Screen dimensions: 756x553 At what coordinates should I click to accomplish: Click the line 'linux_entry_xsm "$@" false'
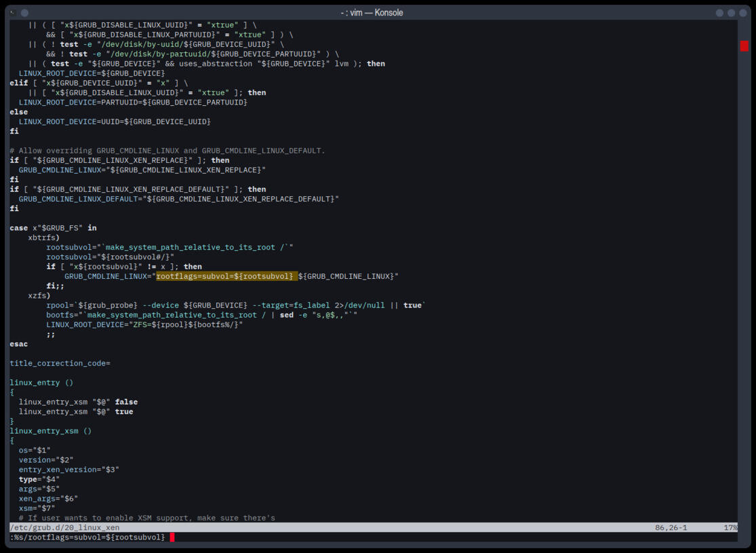tap(78, 402)
